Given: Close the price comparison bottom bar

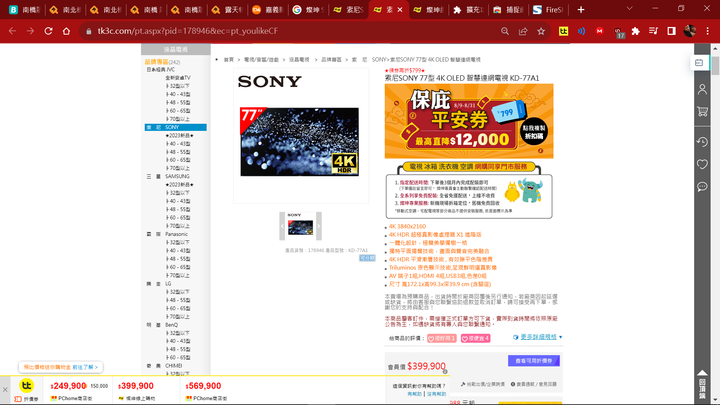Looking at the screenshot, I should 5,390.
